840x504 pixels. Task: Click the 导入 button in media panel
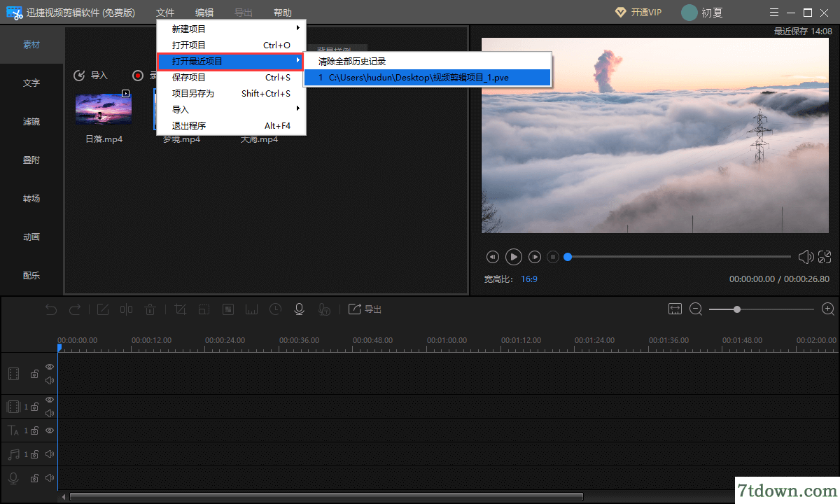coord(91,75)
